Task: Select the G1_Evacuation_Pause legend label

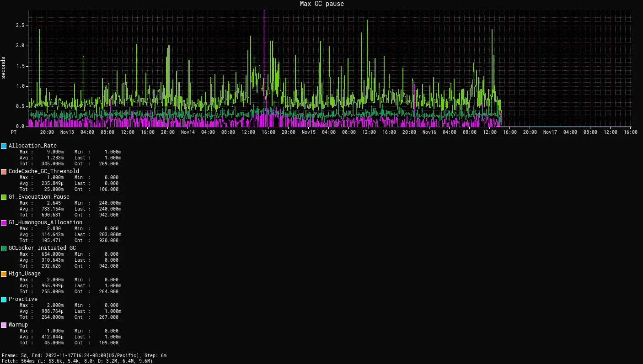Action: pyautogui.click(x=39, y=197)
